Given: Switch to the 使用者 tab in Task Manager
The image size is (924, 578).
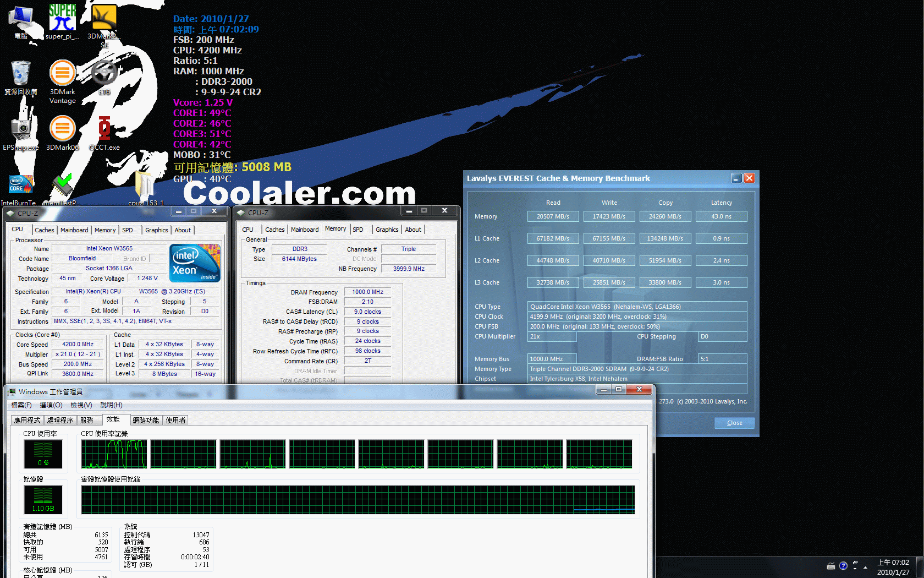Looking at the screenshot, I should (176, 420).
